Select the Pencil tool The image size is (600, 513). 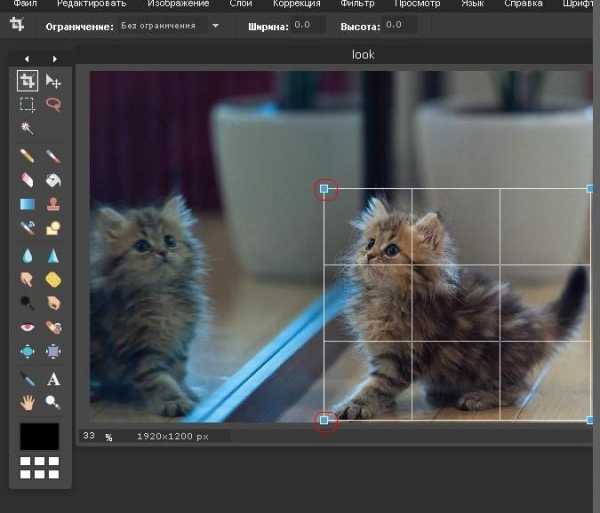tap(27, 157)
